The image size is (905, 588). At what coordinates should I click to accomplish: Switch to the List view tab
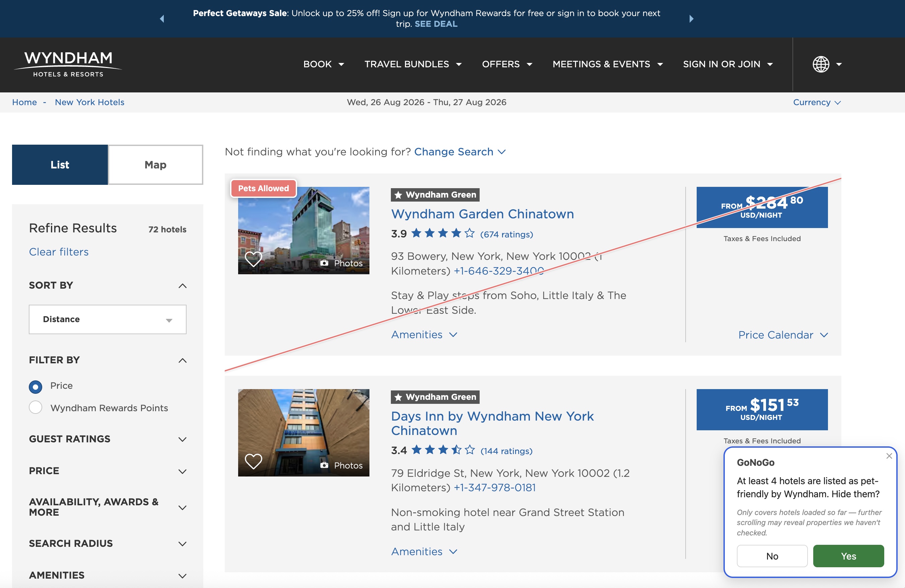pos(60,164)
